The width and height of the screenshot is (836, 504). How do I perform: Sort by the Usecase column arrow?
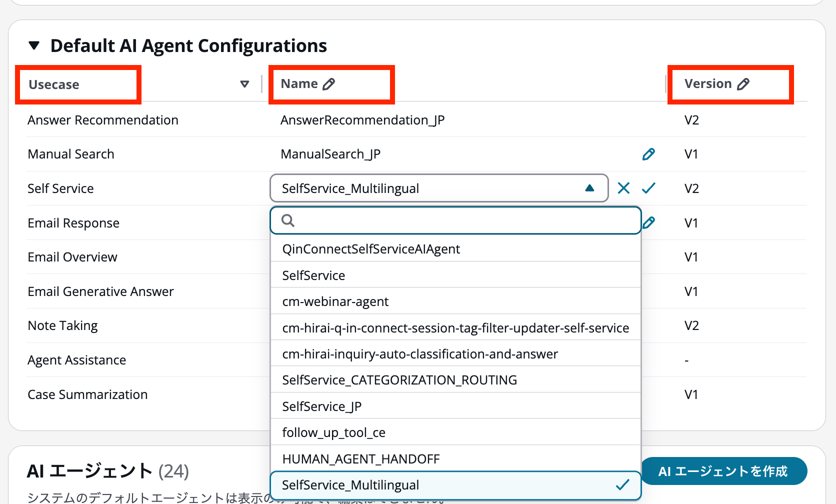click(x=244, y=84)
